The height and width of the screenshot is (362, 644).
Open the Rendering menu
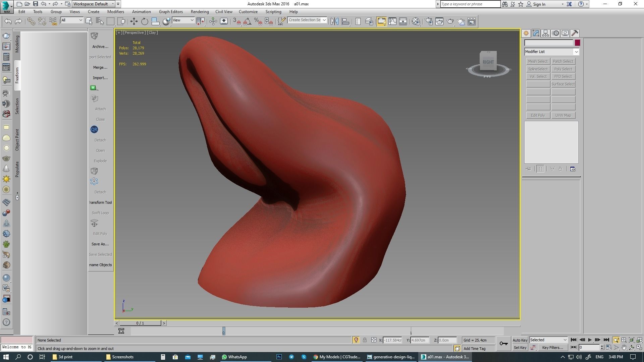click(x=200, y=11)
